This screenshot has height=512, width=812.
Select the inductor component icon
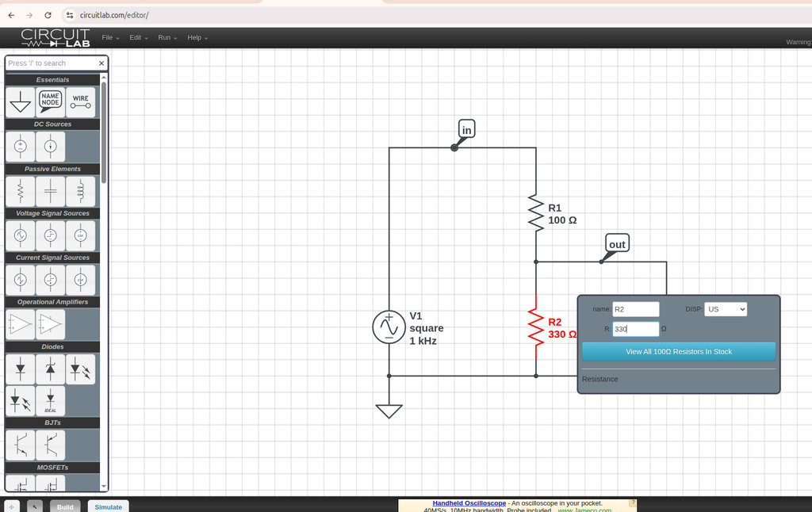[x=80, y=191]
